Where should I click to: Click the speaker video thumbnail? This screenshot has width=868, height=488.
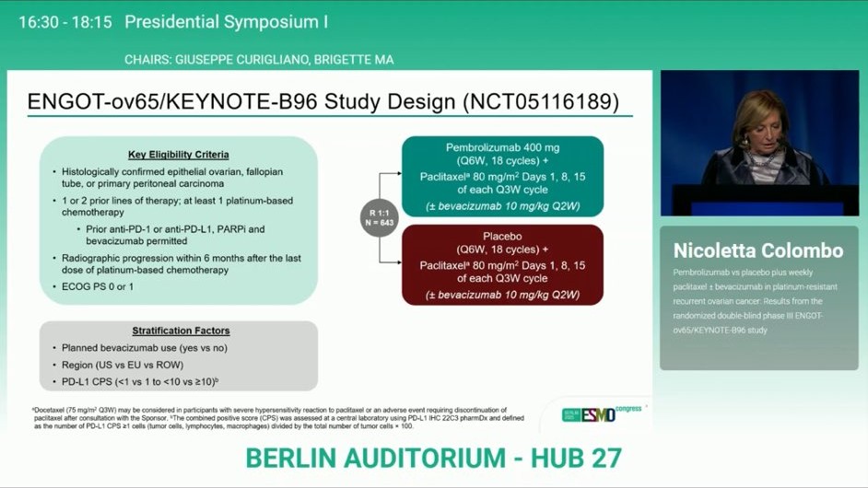click(x=758, y=143)
